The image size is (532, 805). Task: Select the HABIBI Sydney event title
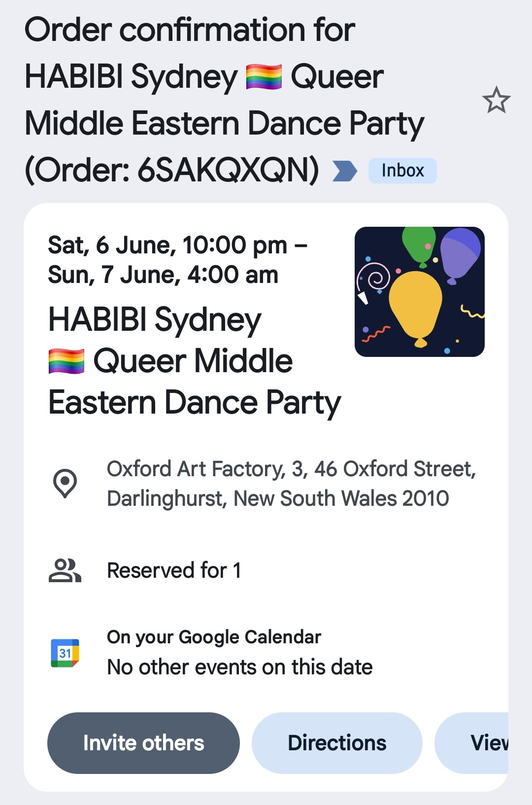(x=195, y=361)
